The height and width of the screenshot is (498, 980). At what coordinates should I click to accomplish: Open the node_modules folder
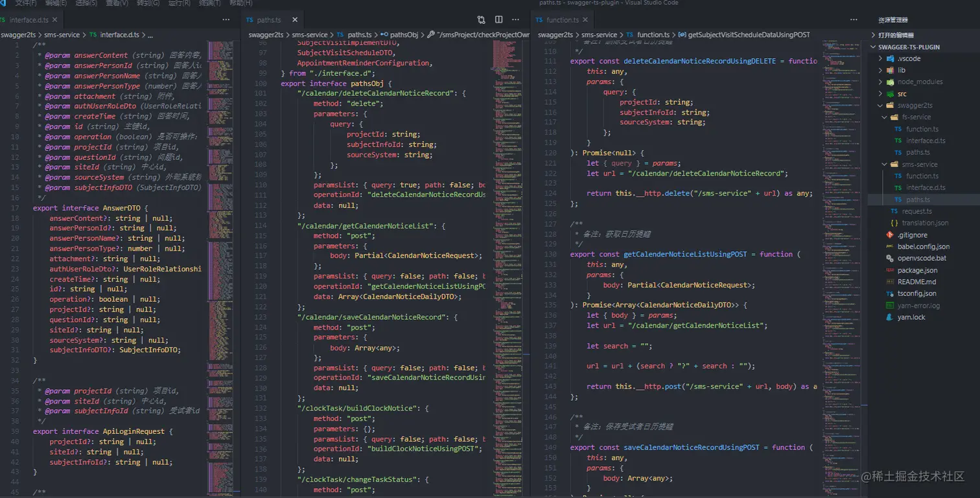[x=916, y=82]
